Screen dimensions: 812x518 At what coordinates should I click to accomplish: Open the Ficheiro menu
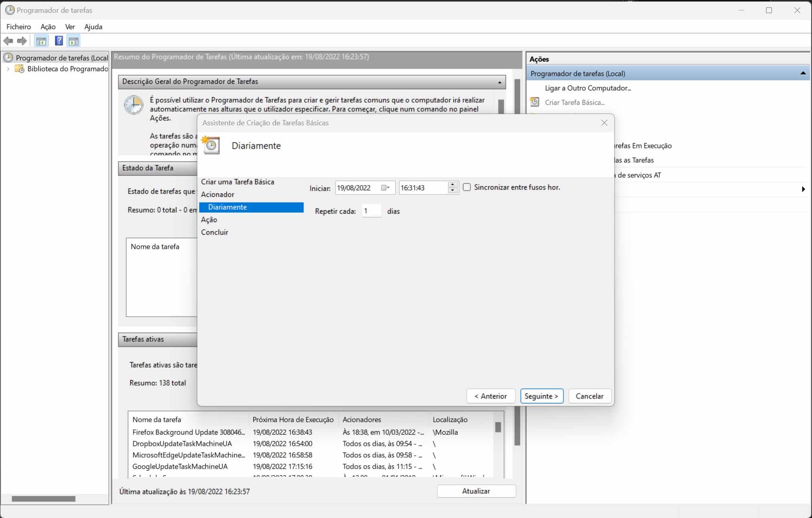tap(18, 27)
